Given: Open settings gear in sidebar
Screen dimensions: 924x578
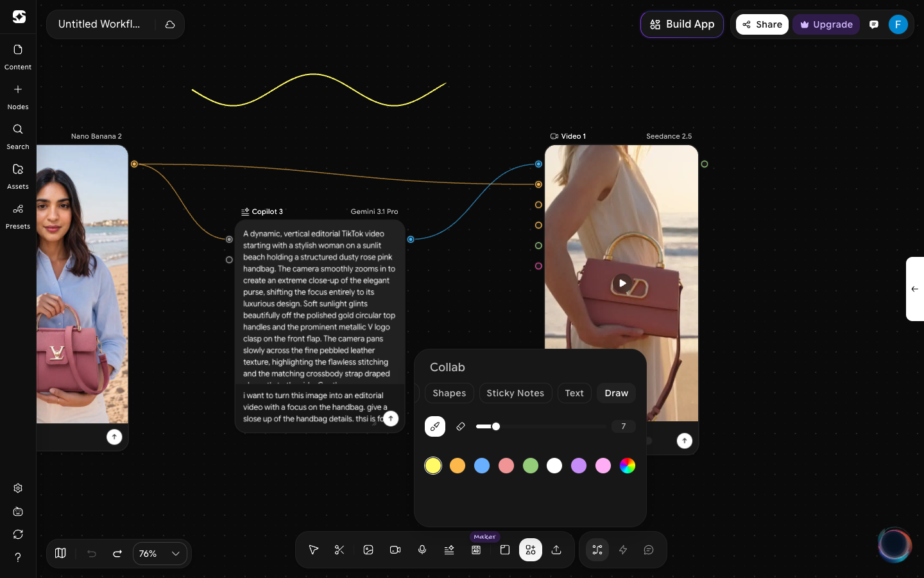Looking at the screenshot, I should (x=18, y=488).
